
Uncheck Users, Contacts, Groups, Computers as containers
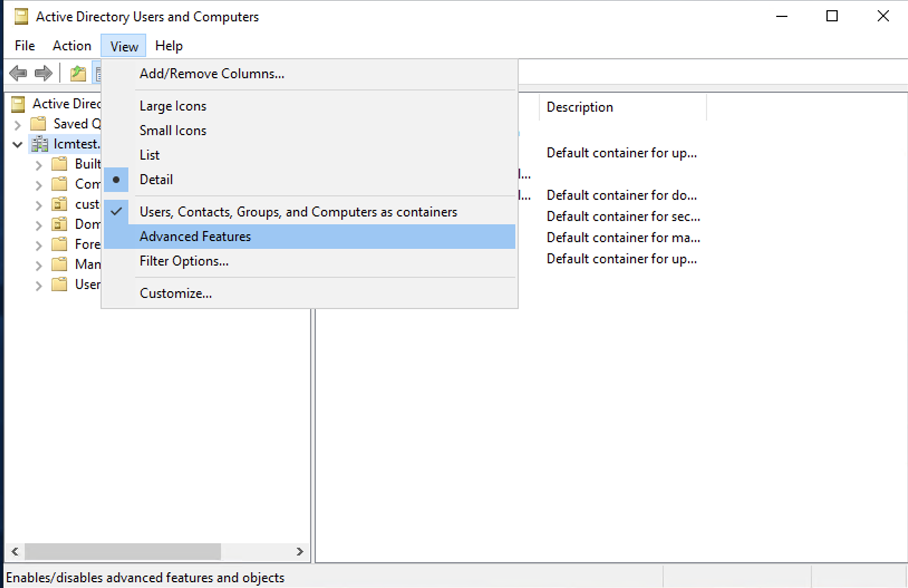(298, 212)
